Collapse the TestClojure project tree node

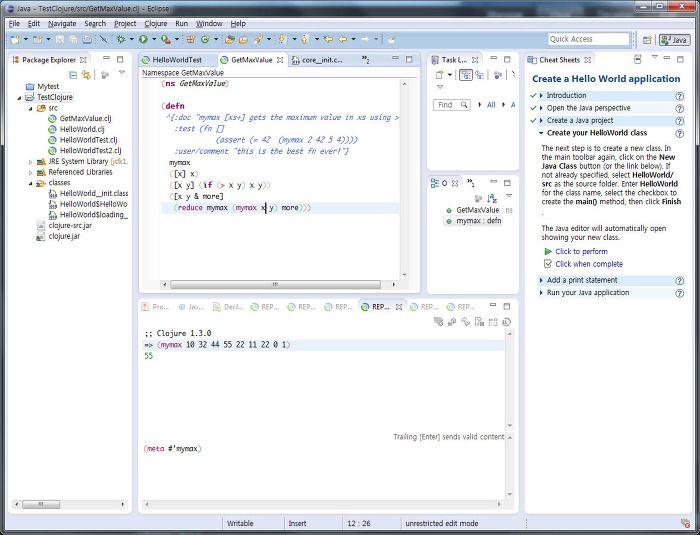coord(19,97)
